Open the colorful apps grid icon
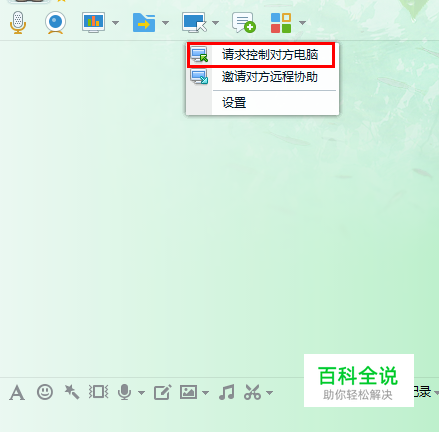 (281, 23)
